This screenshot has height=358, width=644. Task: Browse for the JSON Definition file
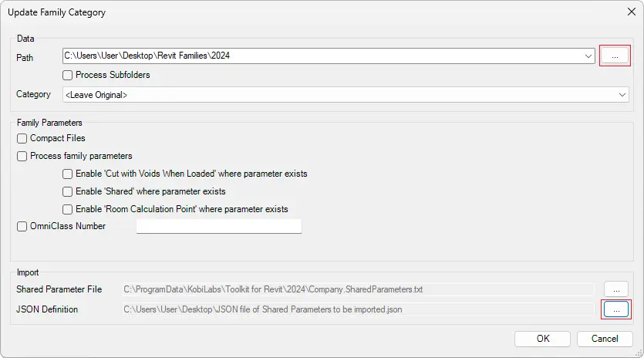(x=615, y=309)
